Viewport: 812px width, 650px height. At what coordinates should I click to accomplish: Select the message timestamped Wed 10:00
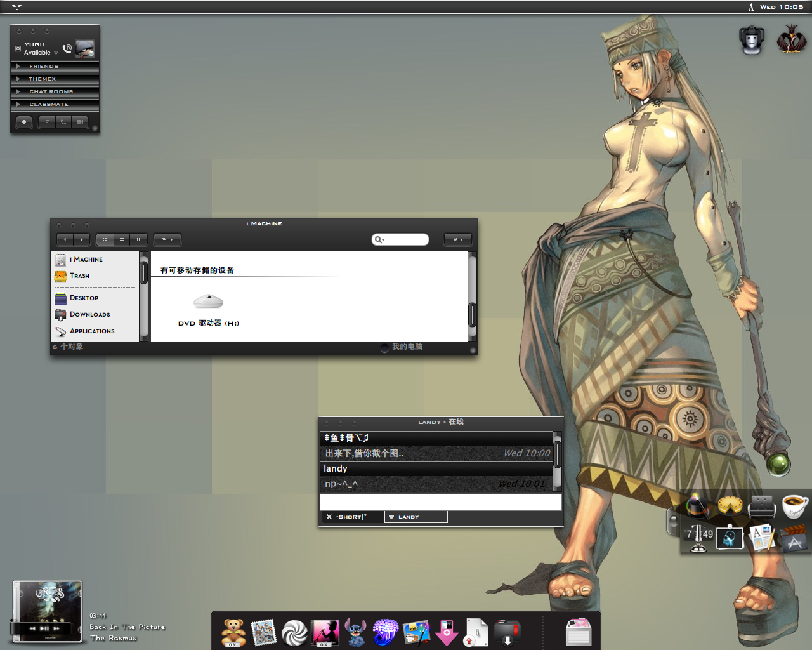point(436,453)
